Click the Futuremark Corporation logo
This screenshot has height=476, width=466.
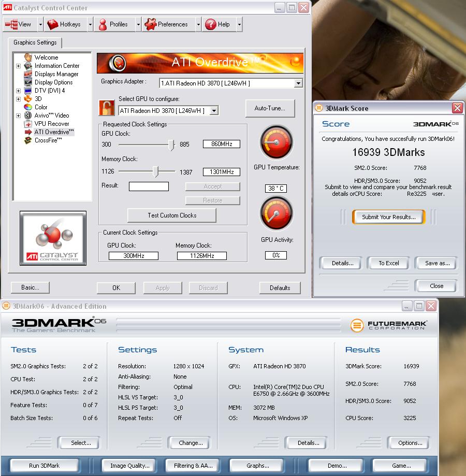(389, 325)
